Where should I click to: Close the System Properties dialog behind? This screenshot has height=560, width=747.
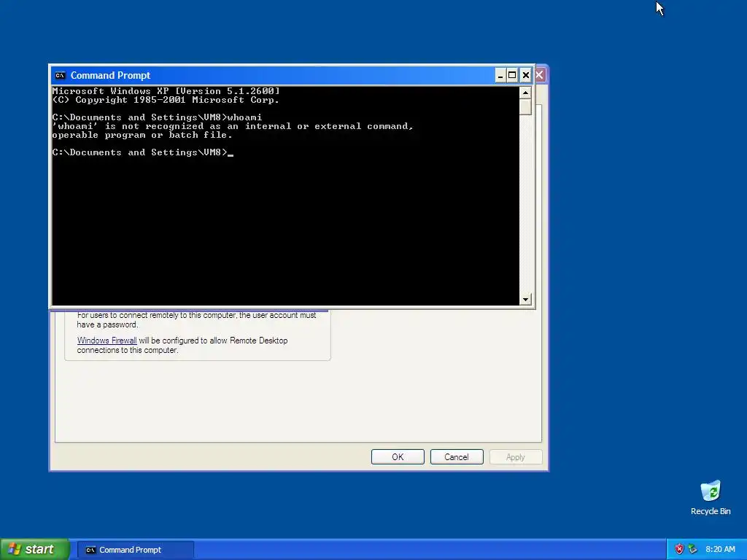click(540, 75)
